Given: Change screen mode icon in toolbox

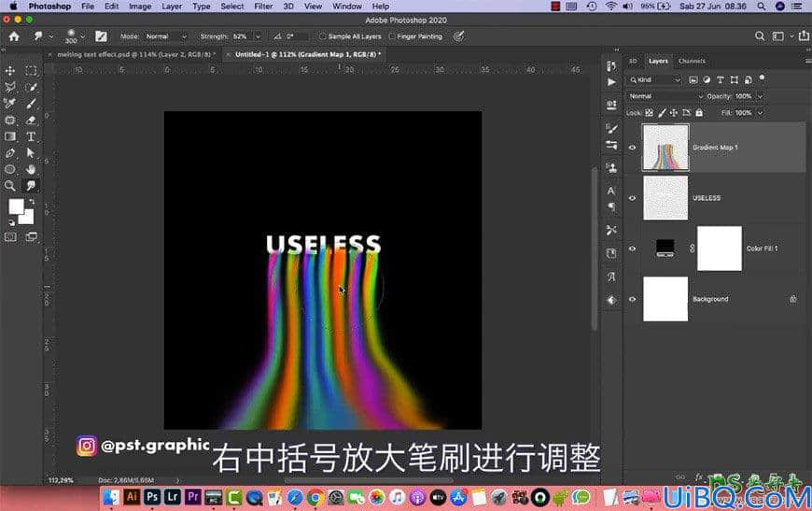Looking at the screenshot, I should (31, 237).
